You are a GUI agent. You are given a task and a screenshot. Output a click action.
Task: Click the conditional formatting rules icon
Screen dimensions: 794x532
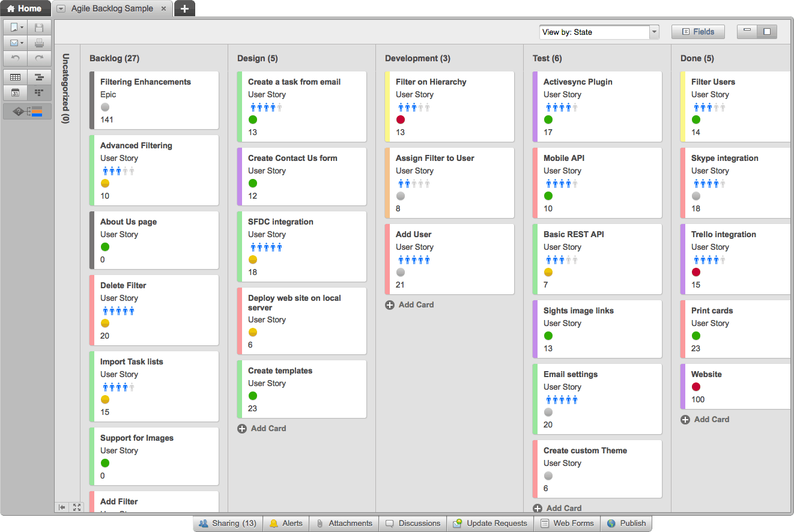[x=28, y=112]
